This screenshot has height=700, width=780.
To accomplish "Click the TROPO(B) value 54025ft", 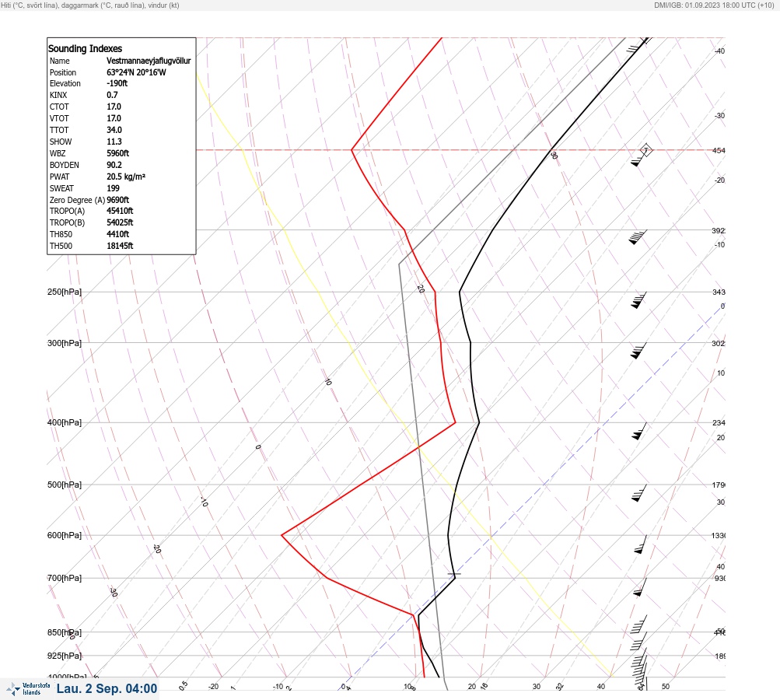I will click(120, 222).
